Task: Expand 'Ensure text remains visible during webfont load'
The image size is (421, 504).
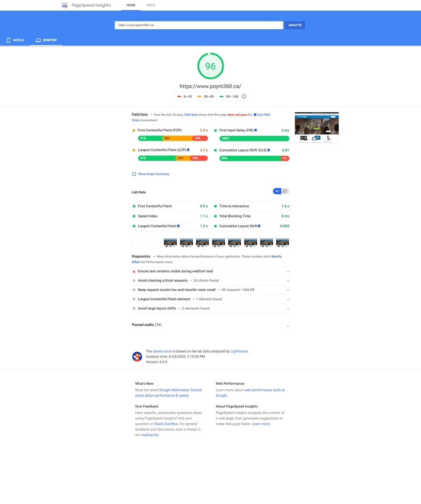Action: pyautogui.click(x=288, y=271)
